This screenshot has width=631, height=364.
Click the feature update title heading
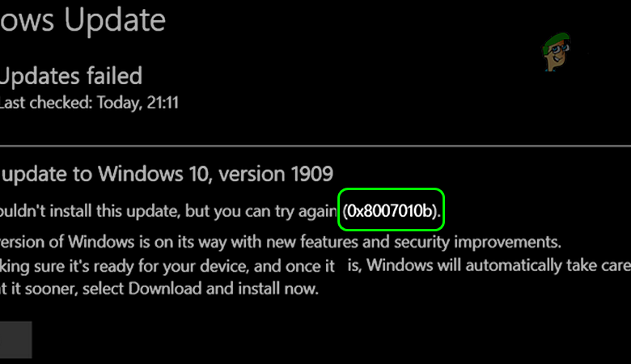tap(167, 172)
